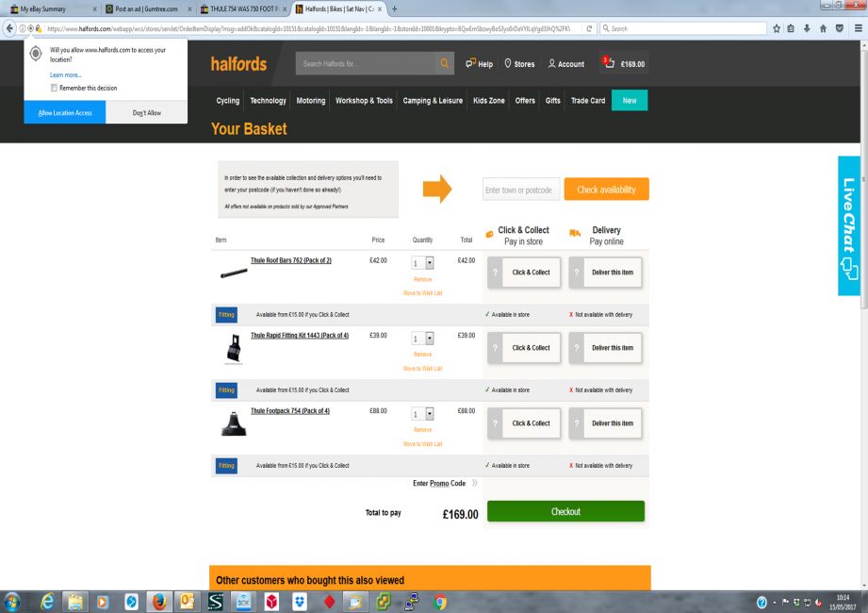
Task: Click the green Checkout button
Action: pos(565,511)
